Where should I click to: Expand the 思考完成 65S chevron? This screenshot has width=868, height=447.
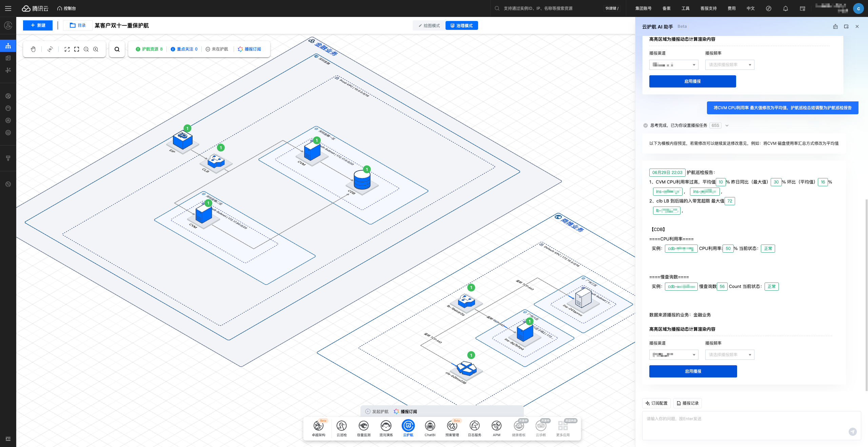point(727,125)
